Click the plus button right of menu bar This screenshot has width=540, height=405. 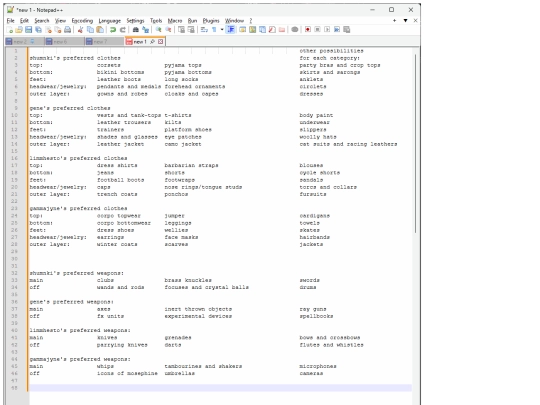pos(394,21)
